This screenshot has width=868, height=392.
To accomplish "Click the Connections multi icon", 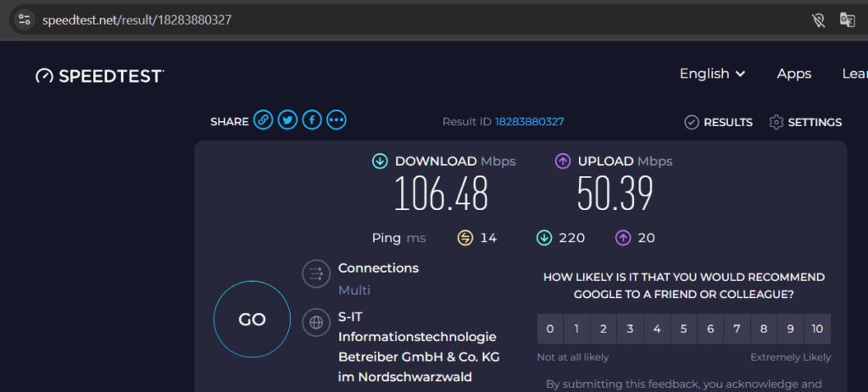I will click(x=316, y=273).
